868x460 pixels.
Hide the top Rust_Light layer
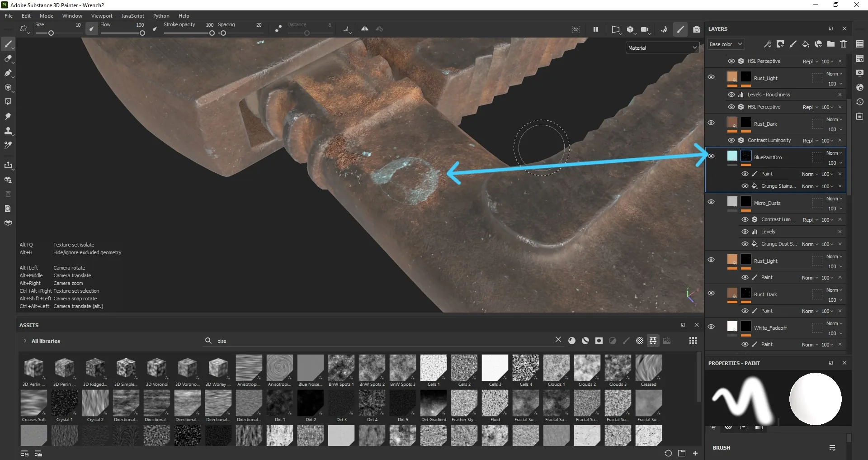click(x=711, y=77)
